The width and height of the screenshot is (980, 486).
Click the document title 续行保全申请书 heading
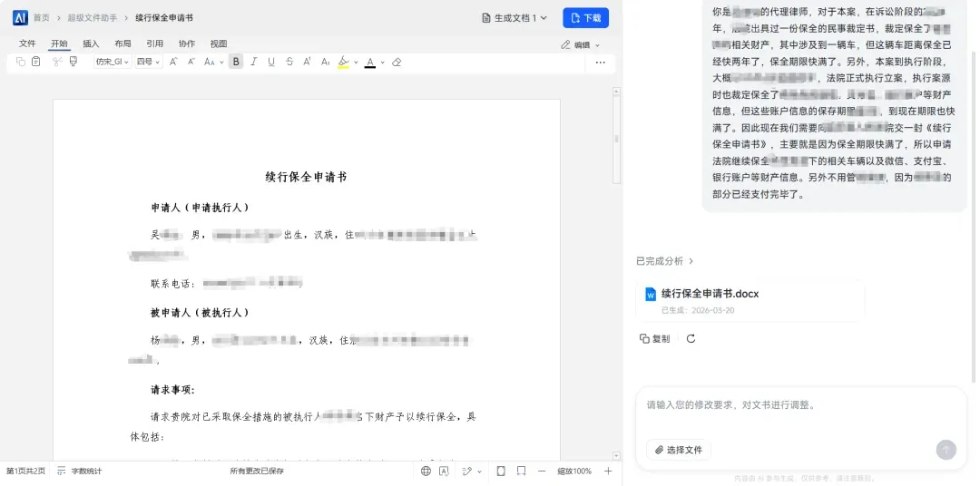click(x=307, y=177)
